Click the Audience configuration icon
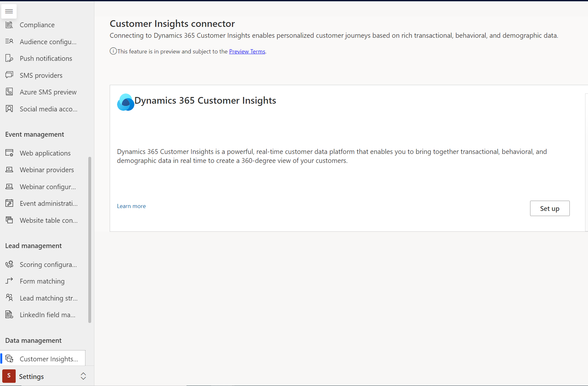The height and width of the screenshot is (386, 588). pyautogui.click(x=9, y=41)
